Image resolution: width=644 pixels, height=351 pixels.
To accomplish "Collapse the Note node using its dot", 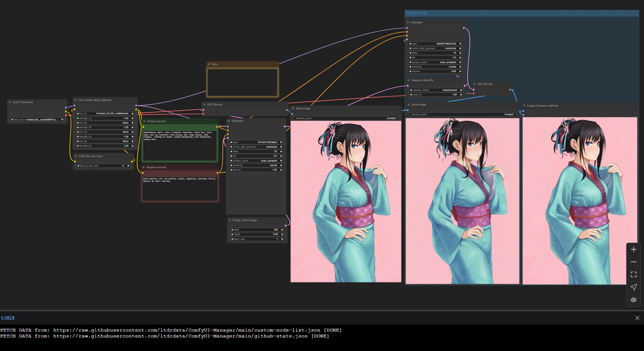I will coord(209,64).
